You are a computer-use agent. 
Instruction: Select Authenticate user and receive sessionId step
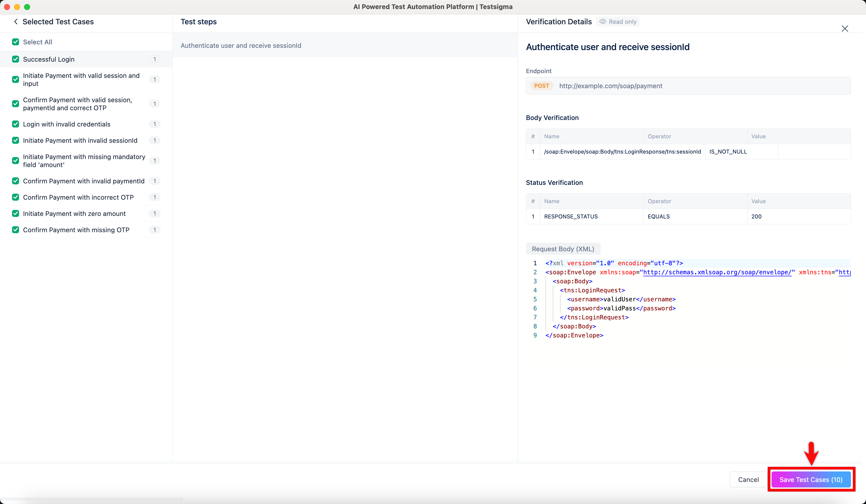tap(241, 46)
